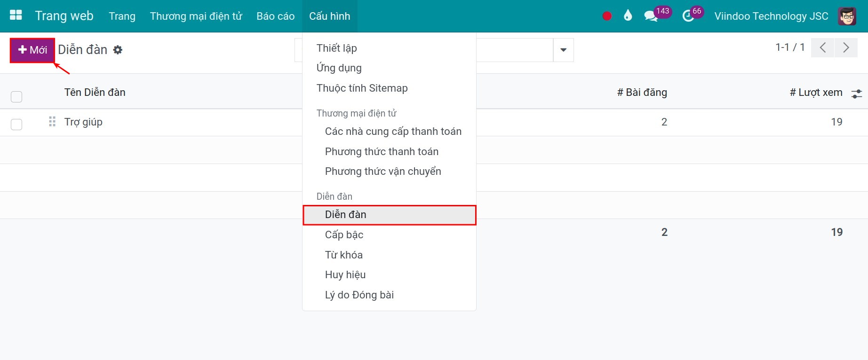The image size is (868, 360).
Task: Open Huy hiệu menu entry
Action: click(x=345, y=274)
